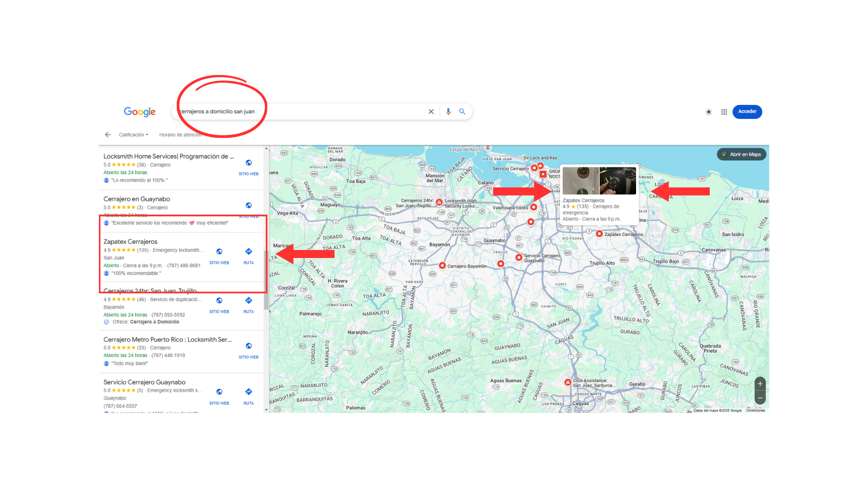Get route to Zapatex Cerrajeros
868x488 pixels.
249,252
